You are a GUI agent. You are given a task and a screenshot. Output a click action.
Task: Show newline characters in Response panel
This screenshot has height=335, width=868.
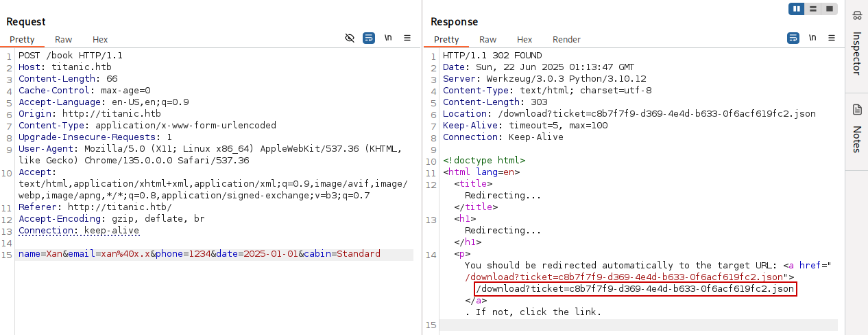(x=812, y=38)
